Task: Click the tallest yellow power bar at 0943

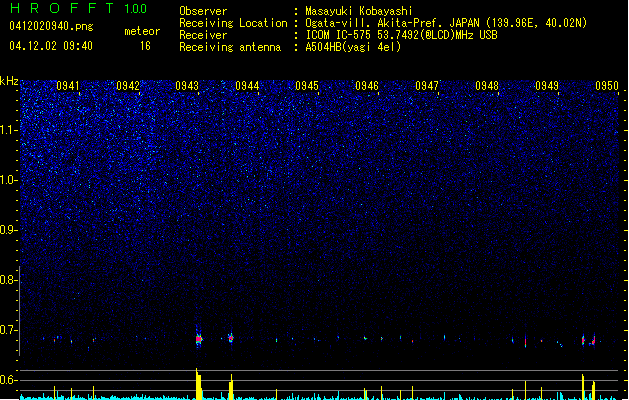Action: click(197, 384)
